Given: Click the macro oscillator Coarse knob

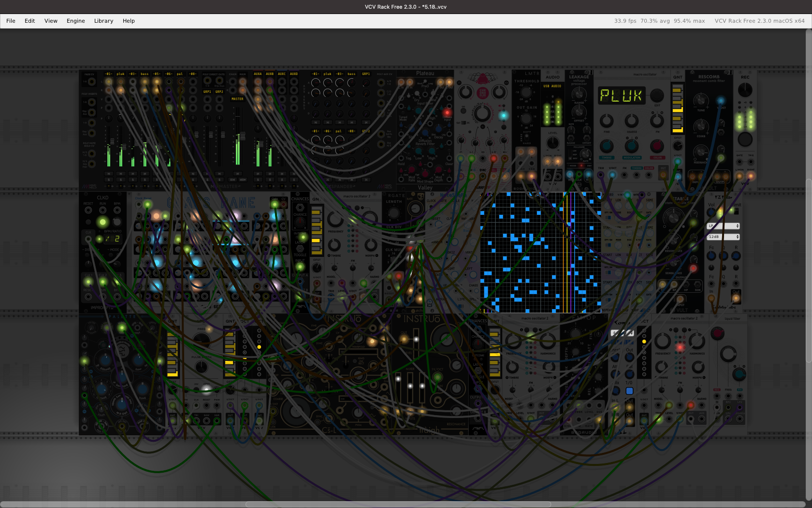Looking at the screenshot, I should point(632,120).
